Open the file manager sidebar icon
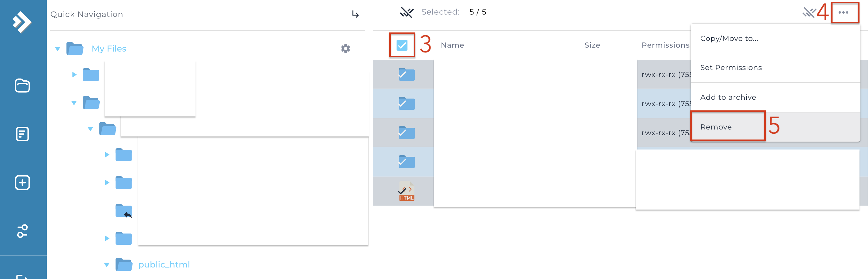The height and width of the screenshot is (279, 868). point(22,86)
